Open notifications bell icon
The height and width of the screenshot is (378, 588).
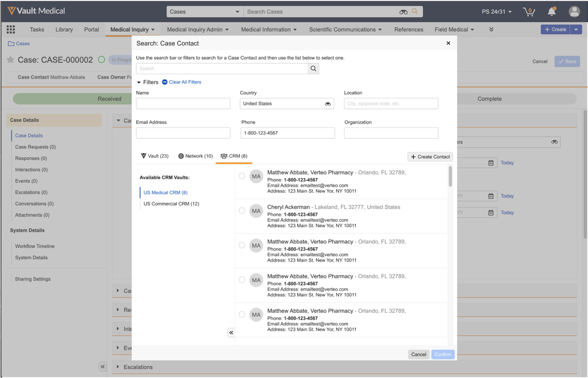click(552, 12)
